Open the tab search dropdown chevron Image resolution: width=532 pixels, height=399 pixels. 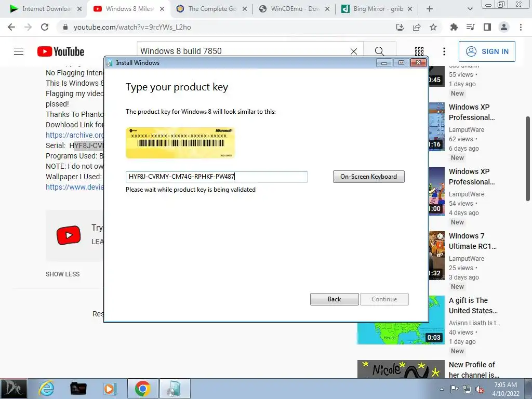[470, 9]
